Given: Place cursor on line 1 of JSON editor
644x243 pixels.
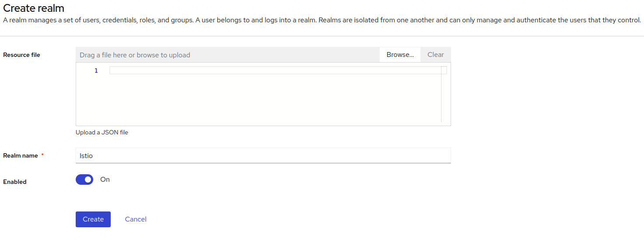Looking at the screenshot, I should (276, 70).
